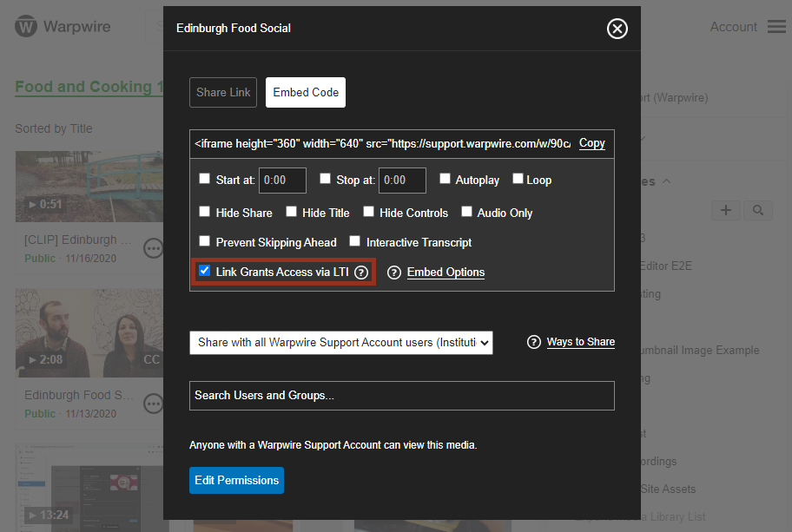
Task: Click the Site Assets sidebar item
Action: (x=668, y=489)
